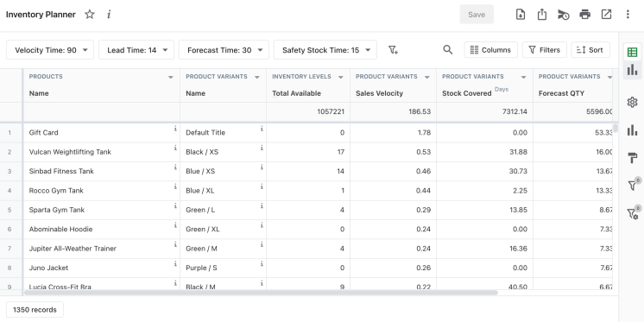The height and width of the screenshot is (322, 644).
Task: Click the Save button
Action: tap(477, 15)
